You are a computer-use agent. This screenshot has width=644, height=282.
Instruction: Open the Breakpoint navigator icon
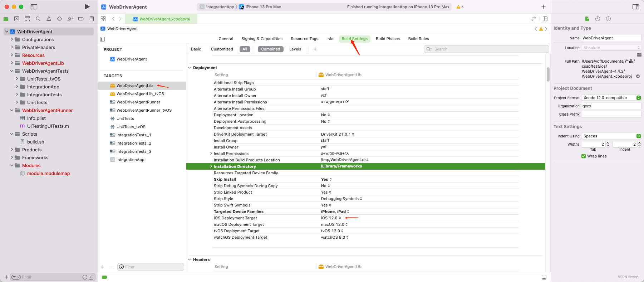pos(81,19)
